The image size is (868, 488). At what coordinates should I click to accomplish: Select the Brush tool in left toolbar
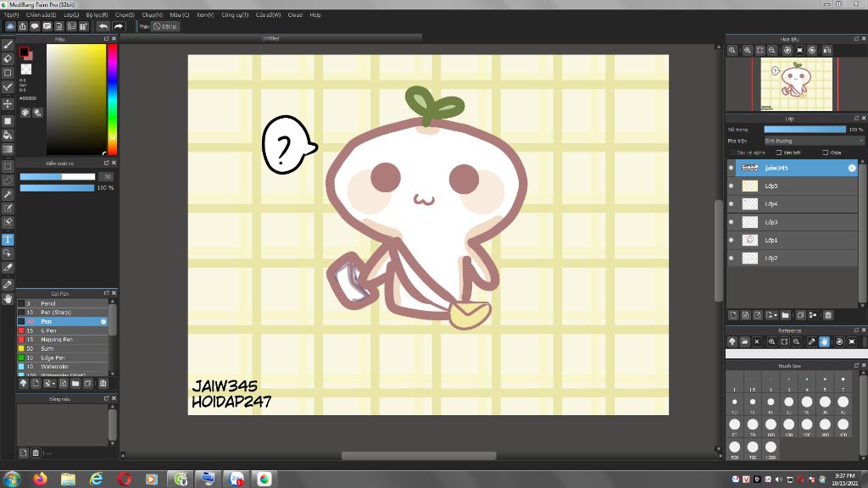[8, 45]
